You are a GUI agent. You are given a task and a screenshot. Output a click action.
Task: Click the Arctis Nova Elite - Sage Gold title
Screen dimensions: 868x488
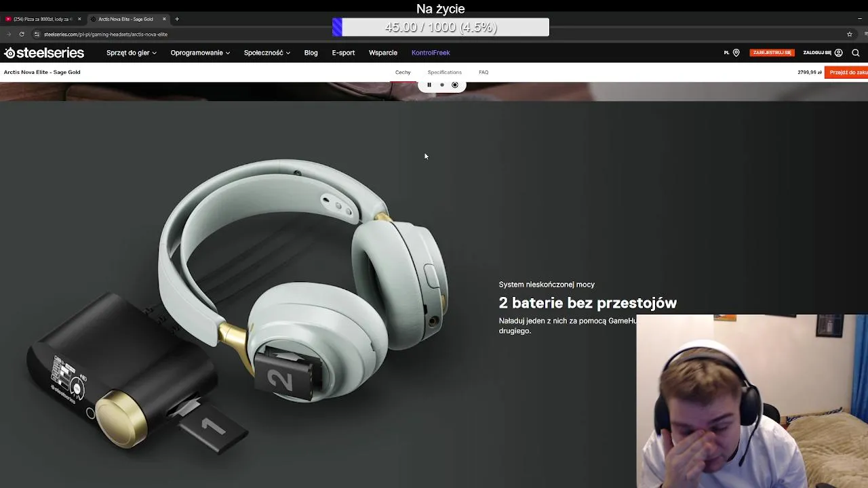click(x=42, y=73)
